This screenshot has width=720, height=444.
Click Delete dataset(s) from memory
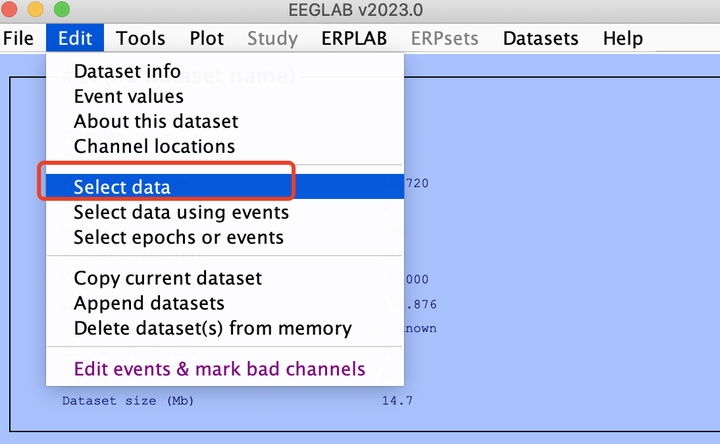[x=212, y=328]
